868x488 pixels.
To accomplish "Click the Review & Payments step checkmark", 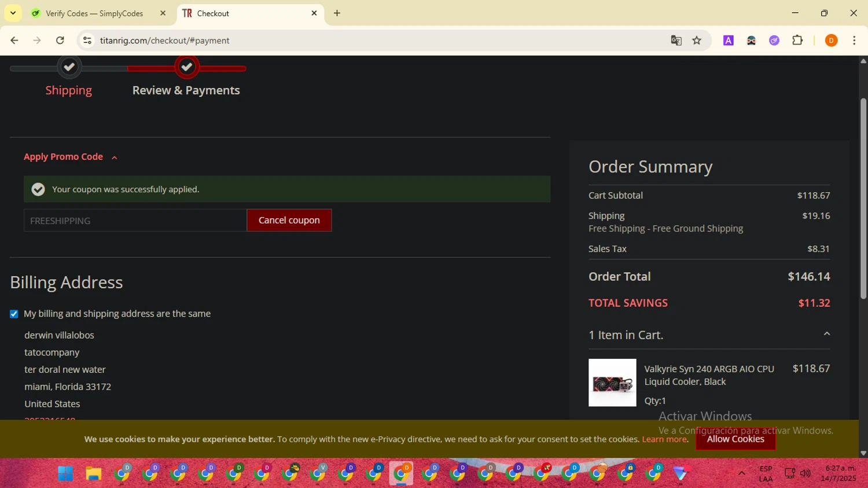I will click(x=186, y=67).
